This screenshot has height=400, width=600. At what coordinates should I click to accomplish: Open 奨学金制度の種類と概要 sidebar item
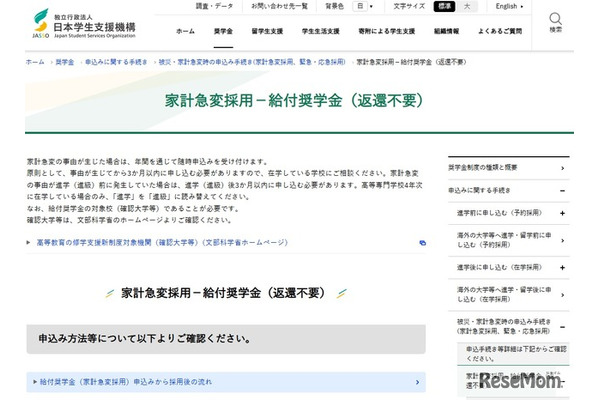483,167
